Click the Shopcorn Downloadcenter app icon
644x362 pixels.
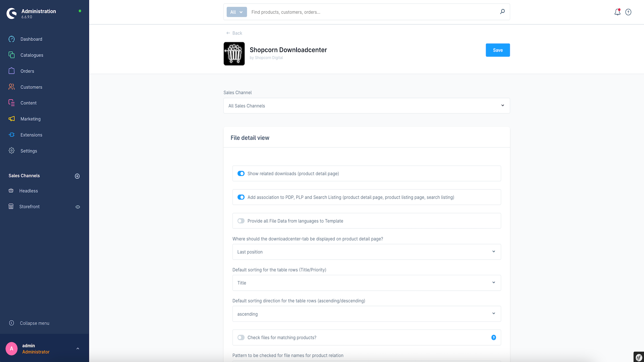pyautogui.click(x=234, y=53)
